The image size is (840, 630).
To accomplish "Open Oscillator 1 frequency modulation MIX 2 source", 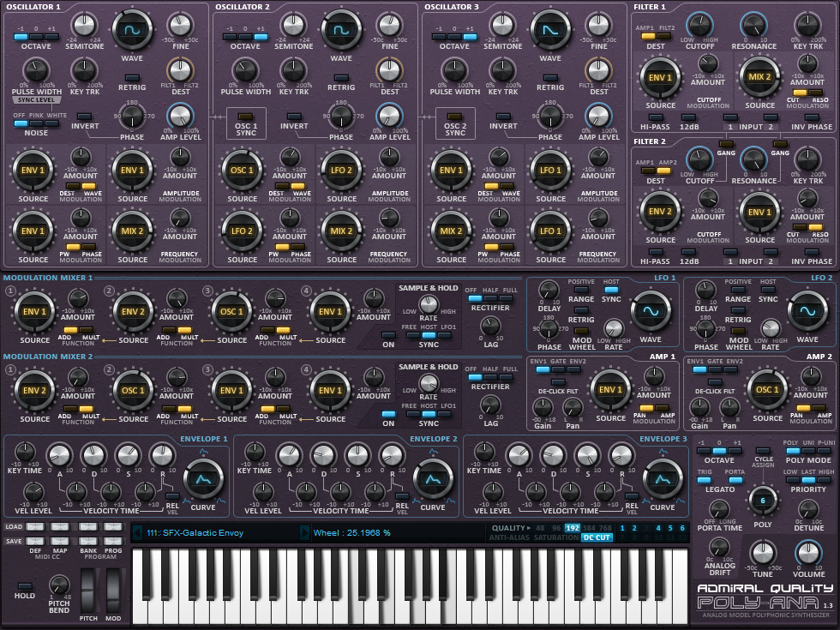I will click(132, 231).
